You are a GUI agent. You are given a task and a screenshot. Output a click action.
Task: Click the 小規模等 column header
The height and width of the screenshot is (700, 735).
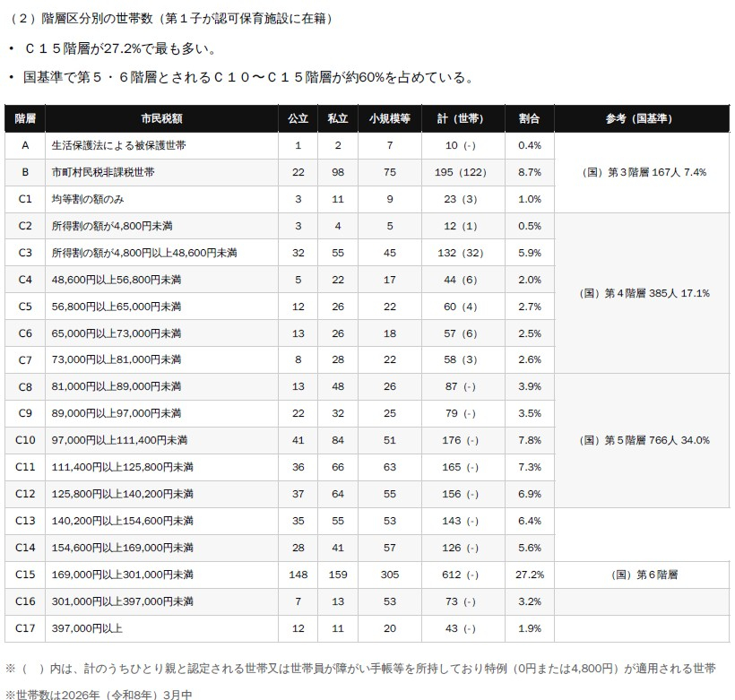[x=390, y=118]
